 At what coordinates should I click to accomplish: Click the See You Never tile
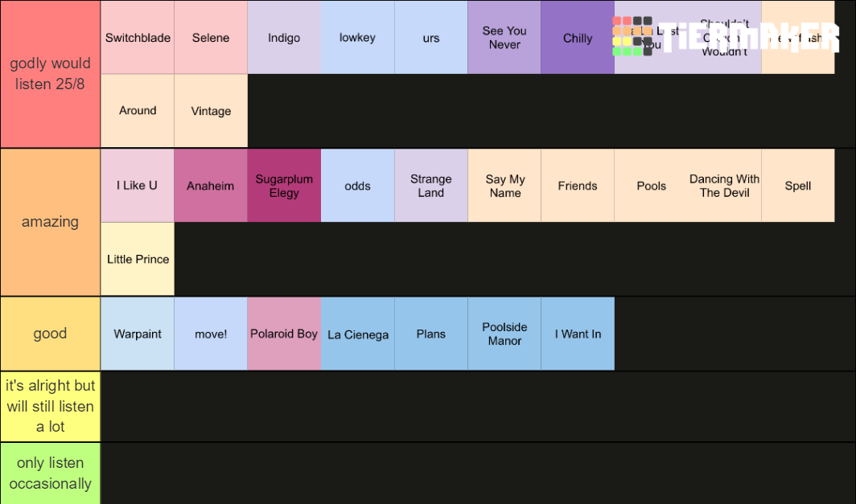504,37
